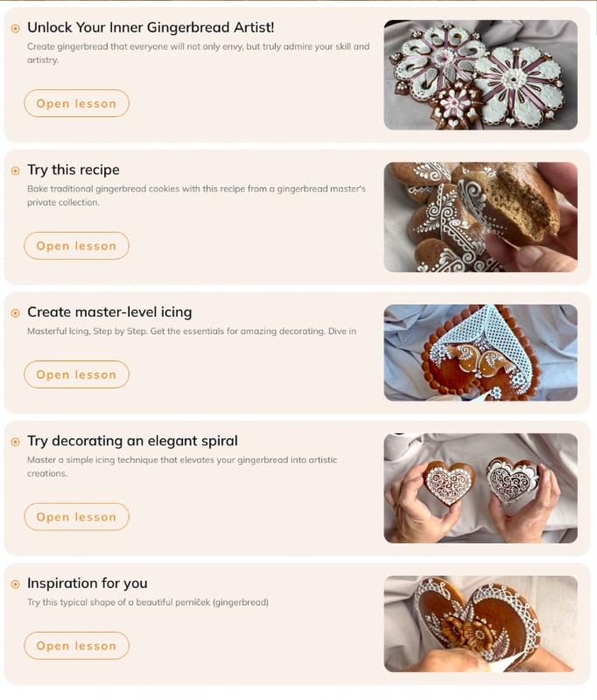Viewport: 597px width, 700px height.
Task: Click "Try decorating an elegant spiral" title
Action: (x=132, y=441)
